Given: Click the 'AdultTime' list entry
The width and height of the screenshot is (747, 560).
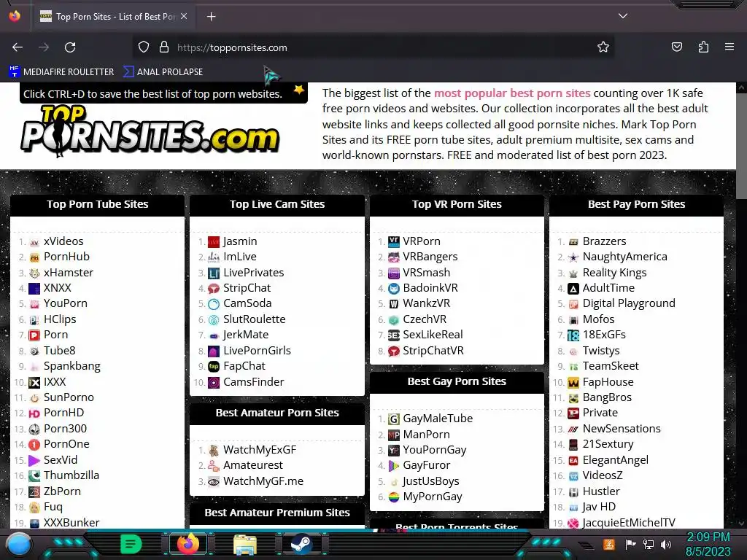Looking at the screenshot, I should click(608, 288).
